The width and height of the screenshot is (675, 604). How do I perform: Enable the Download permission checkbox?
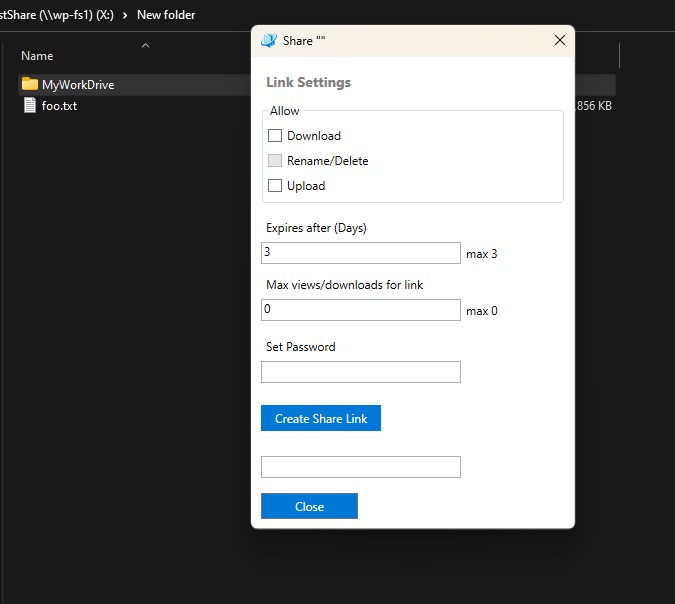click(x=275, y=136)
